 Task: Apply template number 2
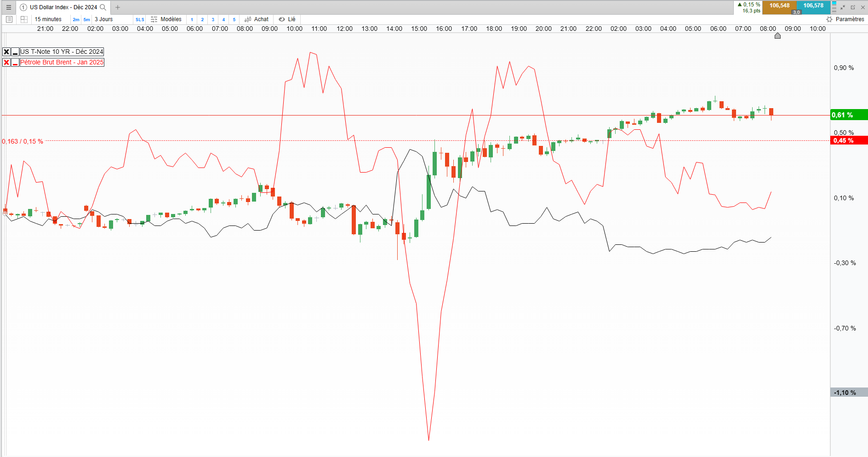click(x=202, y=19)
